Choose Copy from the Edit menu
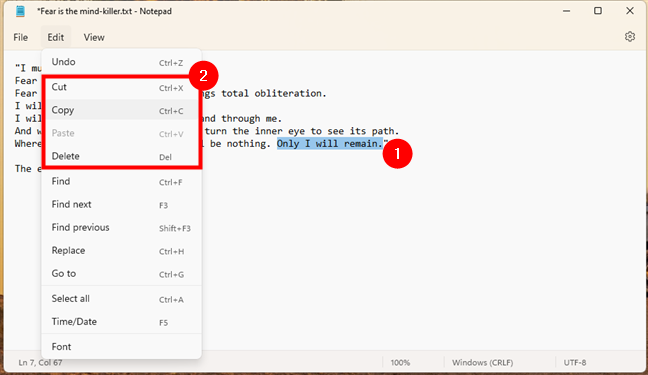This screenshot has width=648, height=375. click(121, 110)
